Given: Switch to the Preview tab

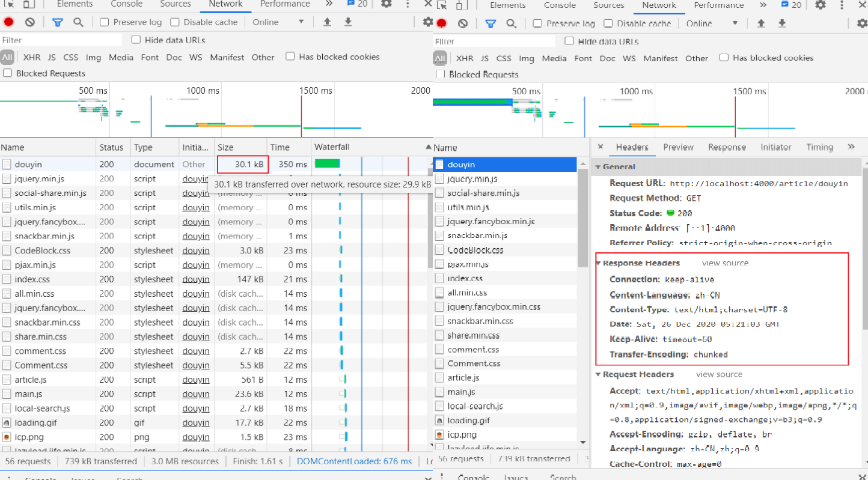Looking at the screenshot, I should point(678,147).
